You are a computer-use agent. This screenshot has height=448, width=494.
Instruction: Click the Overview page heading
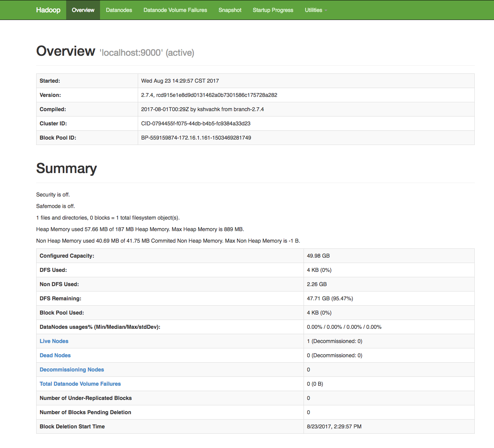(x=65, y=51)
